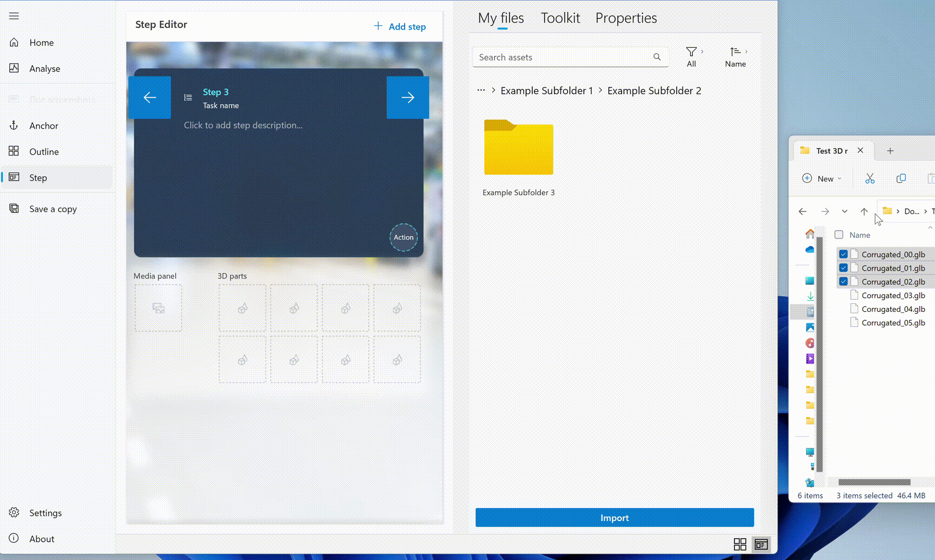Screen dimensions: 935x560
Task: Open Music in File Explorer navigation pane
Action: coord(810,343)
